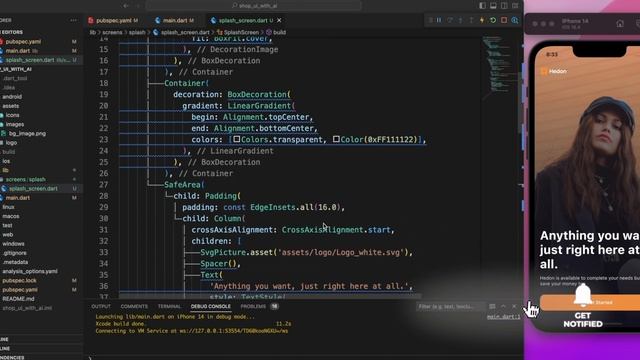Maximize the panel with chevron-up icon
The image size is (640, 360).
[503, 306]
